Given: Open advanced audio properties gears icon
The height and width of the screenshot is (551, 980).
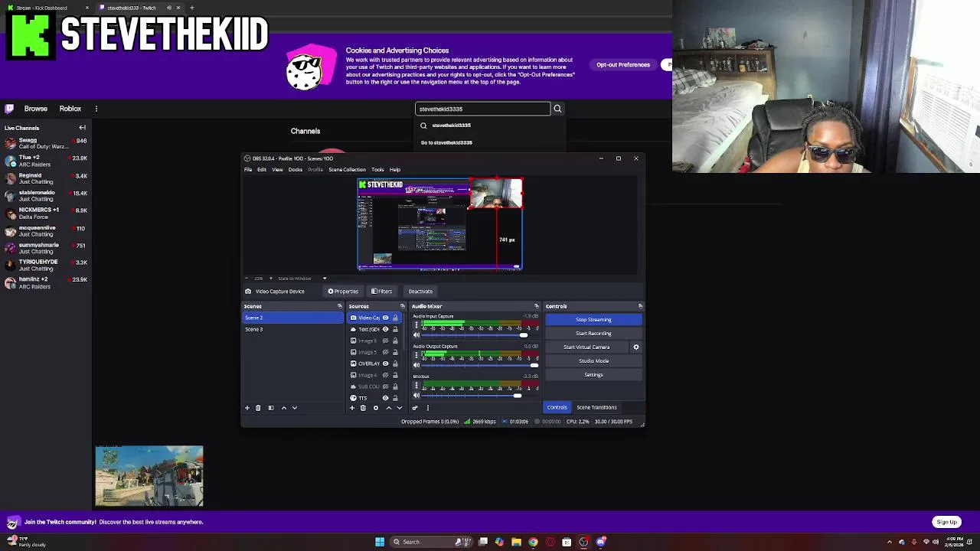Looking at the screenshot, I should [416, 408].
